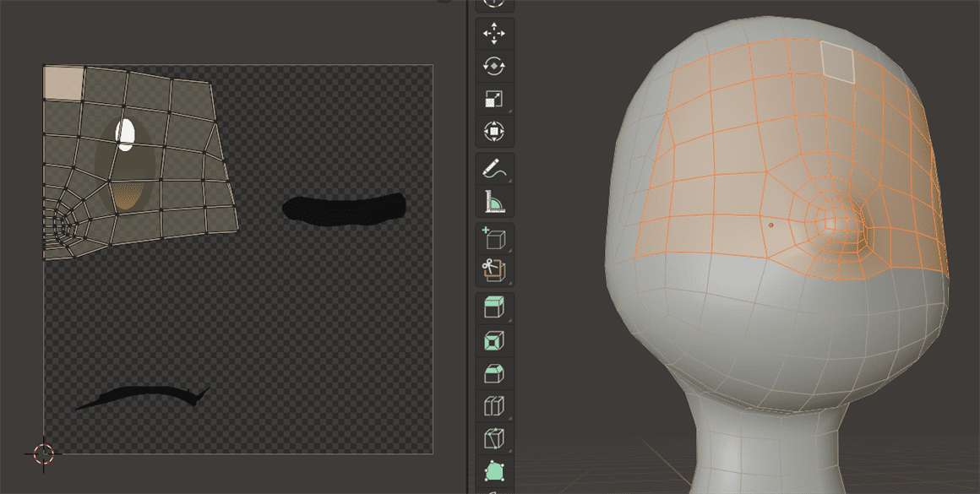Select the Inset Faces tool
Screen dimensions: 980x494
coord(494,341)
